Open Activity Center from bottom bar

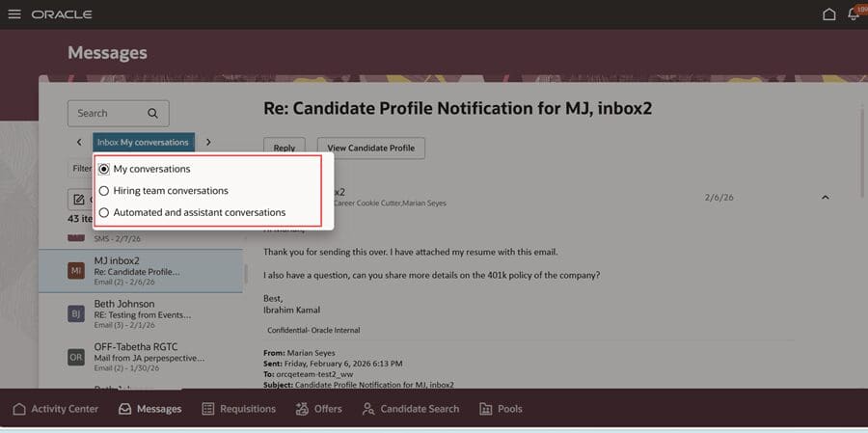[55, 409]
